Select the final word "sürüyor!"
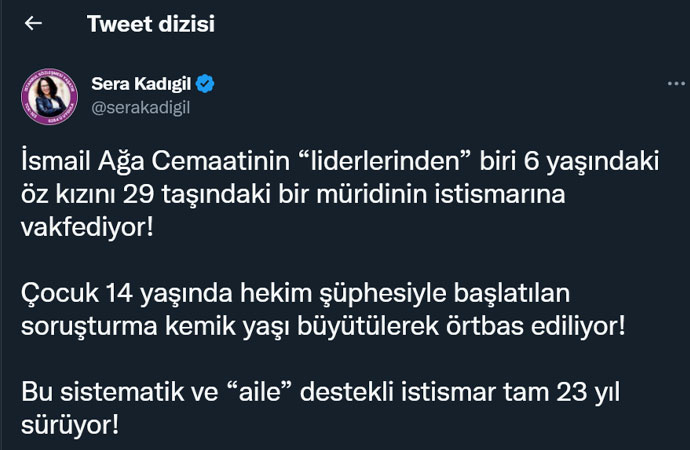This screenshot has height=450, width=690. point(70,426)
